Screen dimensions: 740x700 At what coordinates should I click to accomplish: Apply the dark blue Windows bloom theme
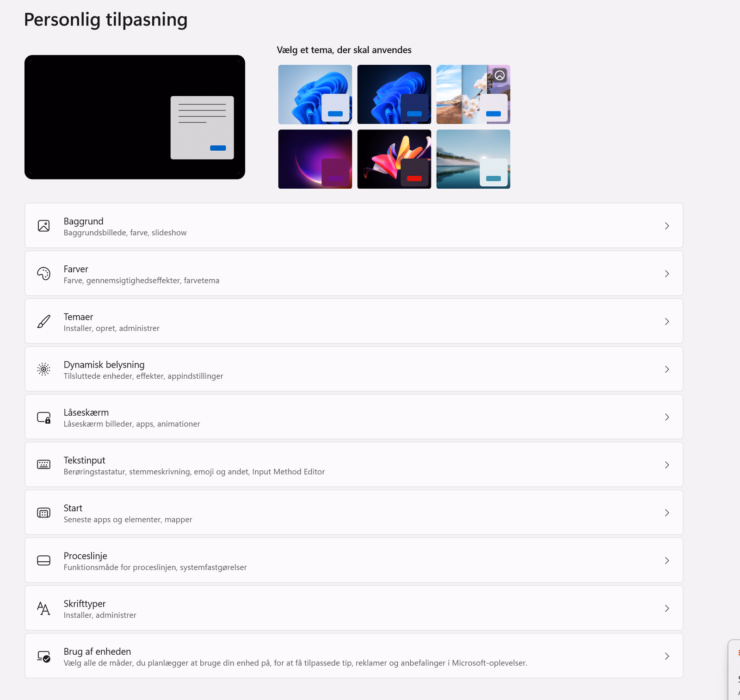point(394,94)
